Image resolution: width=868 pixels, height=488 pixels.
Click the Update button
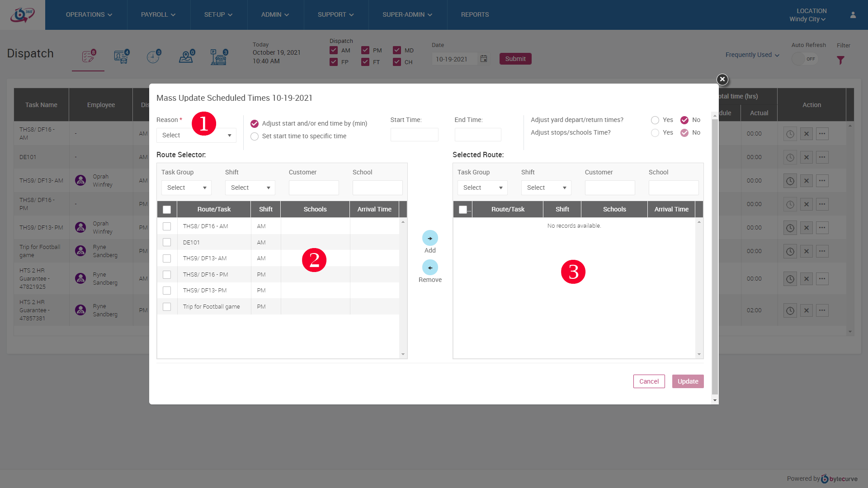(688, 381)
